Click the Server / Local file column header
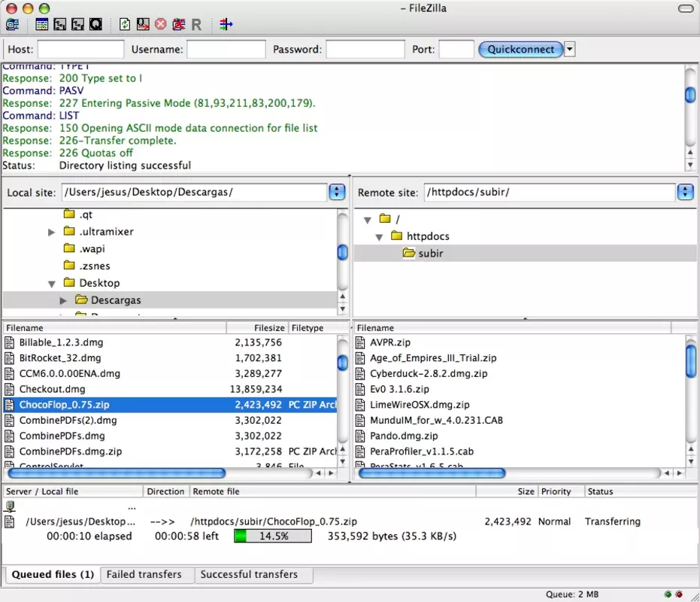Screen dimensions: 700x602 (73, 491)
